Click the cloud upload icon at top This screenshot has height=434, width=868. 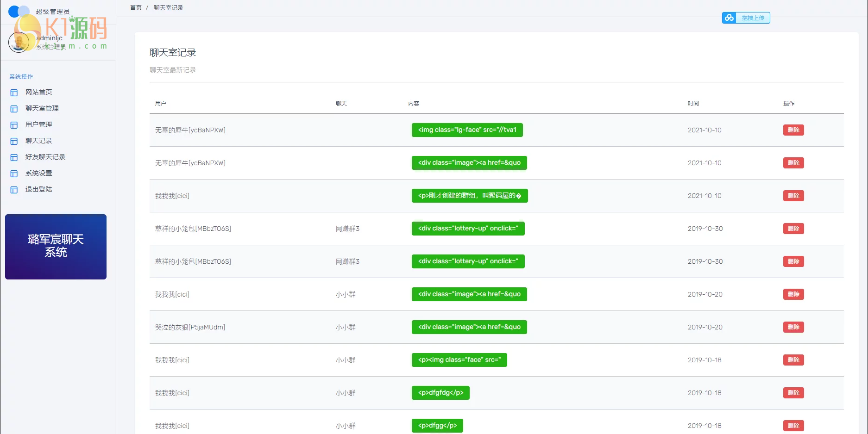(729, 18)
